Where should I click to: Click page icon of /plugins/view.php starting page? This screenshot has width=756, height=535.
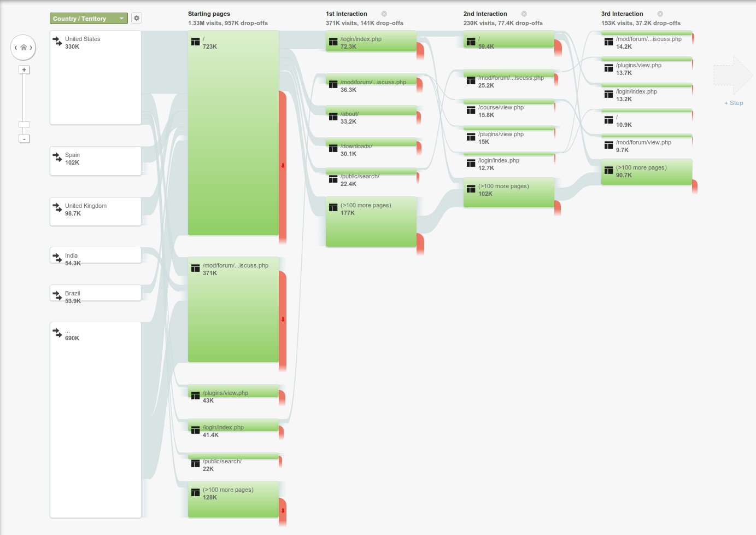pos(195,395)
